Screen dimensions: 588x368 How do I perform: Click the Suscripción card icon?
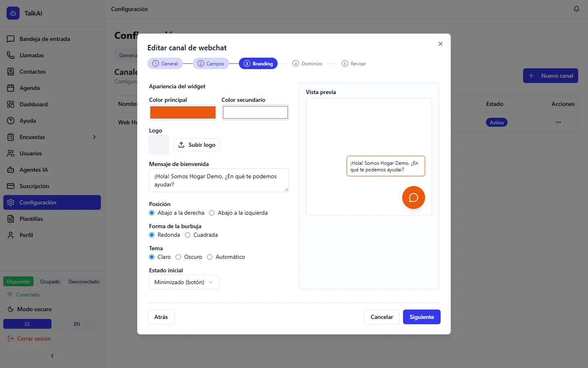[x=11, y=186]
